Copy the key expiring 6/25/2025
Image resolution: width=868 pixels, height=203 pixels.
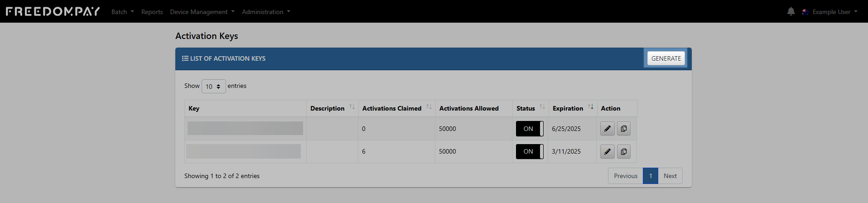pos(624,129)
